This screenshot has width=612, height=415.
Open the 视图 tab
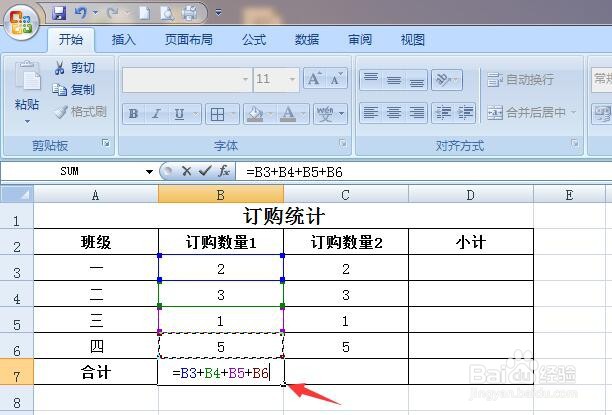coord(413,39)
